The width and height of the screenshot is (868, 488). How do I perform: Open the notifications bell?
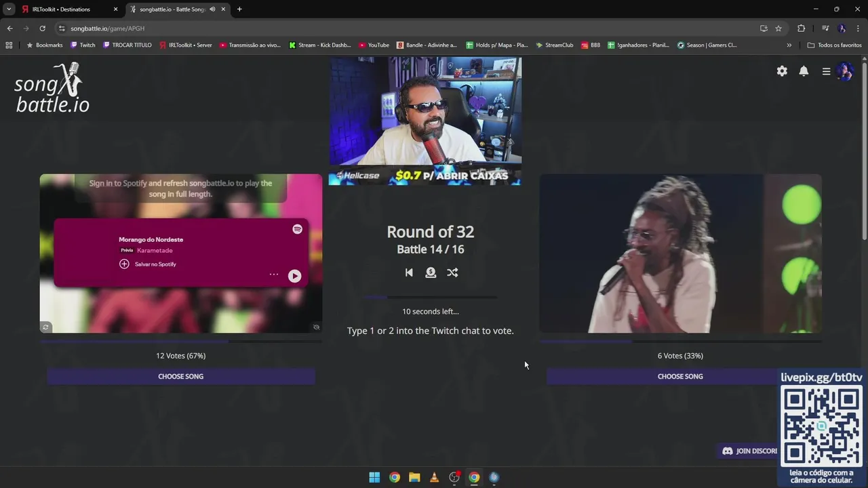804,71
